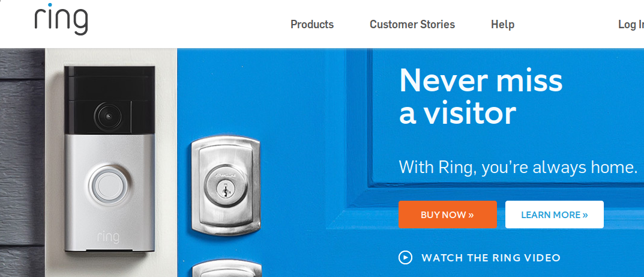Open the Help section
This screenshot has height=277, width=644.
click(503, 25)
